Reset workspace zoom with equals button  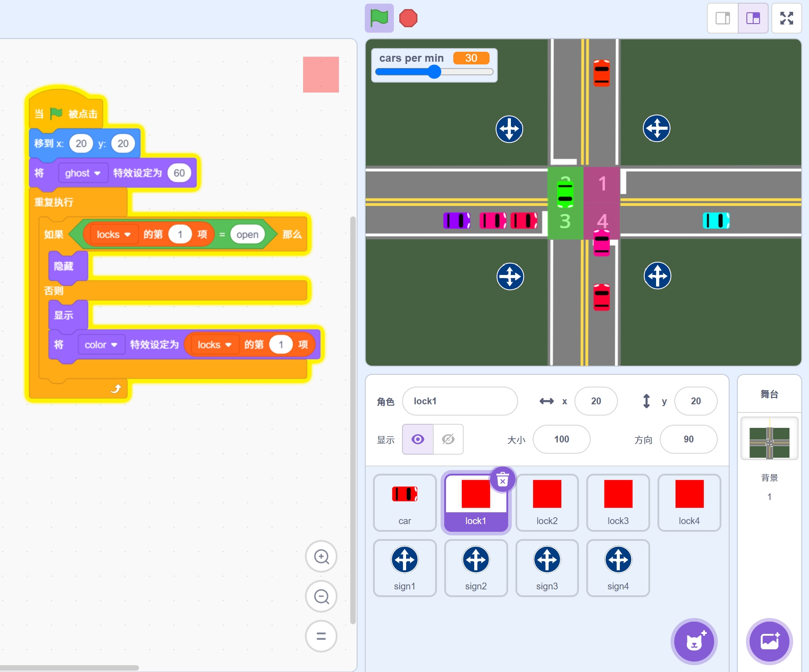(321, 636)
